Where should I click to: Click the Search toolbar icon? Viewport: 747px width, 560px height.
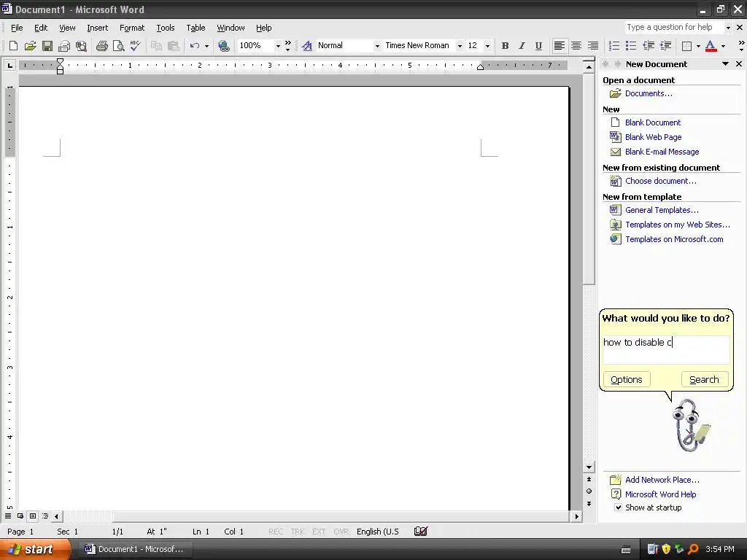tap(82, 46)
